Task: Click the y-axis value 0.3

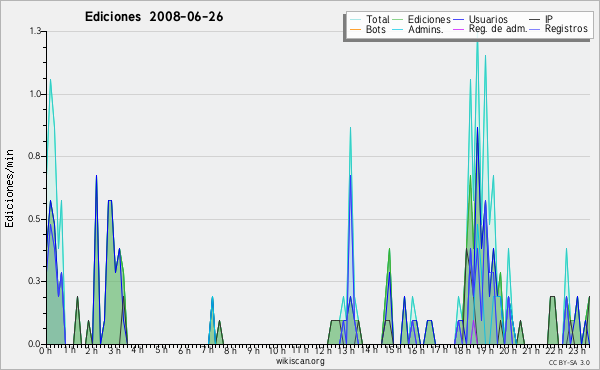Action: (x=35, y=282)
